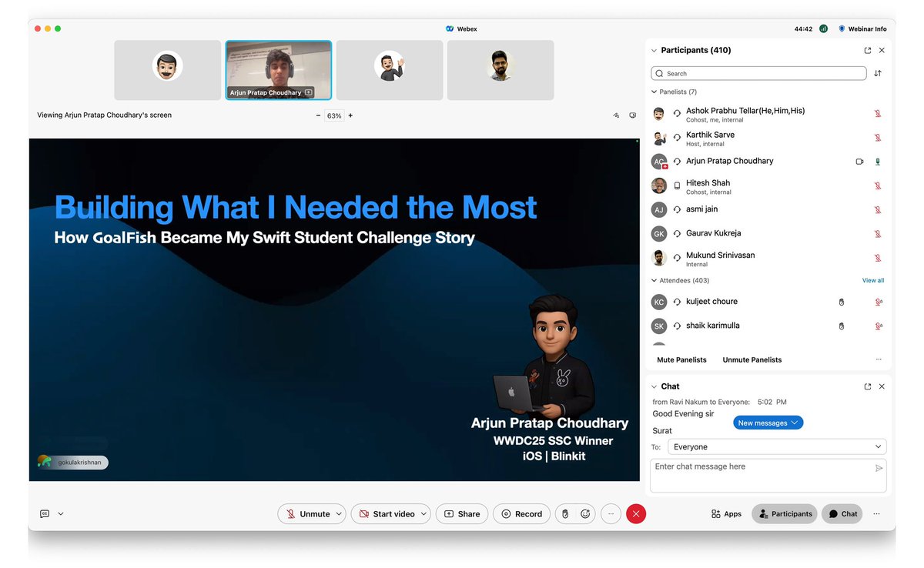
Task: Search participants field
Action: (758, 73)
